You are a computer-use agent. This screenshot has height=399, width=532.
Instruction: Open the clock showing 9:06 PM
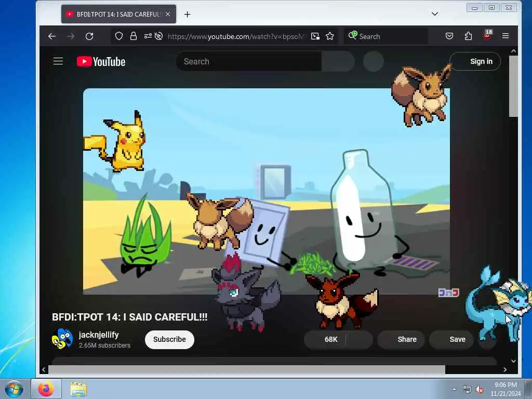pos(506,389)
